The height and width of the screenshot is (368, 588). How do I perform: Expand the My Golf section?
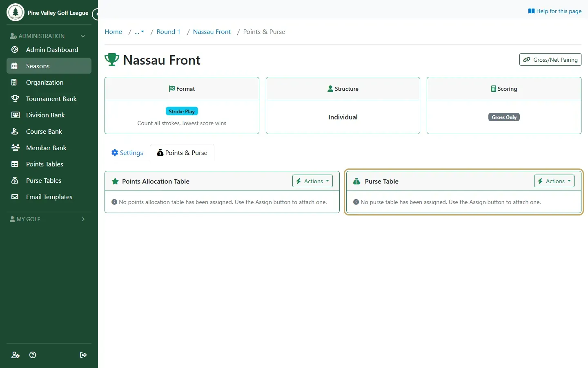(x=49, y=219)
